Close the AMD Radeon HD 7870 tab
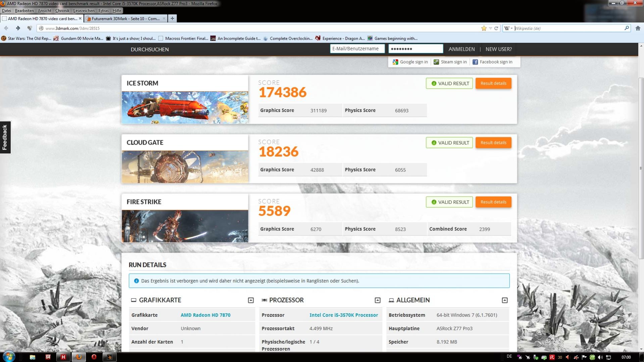The height and width of the screenshot is (362, 644). tap(80, 18)
